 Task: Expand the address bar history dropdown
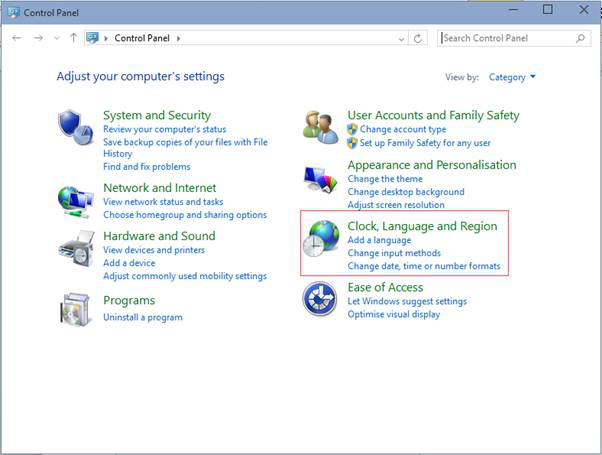click(401, 39)
